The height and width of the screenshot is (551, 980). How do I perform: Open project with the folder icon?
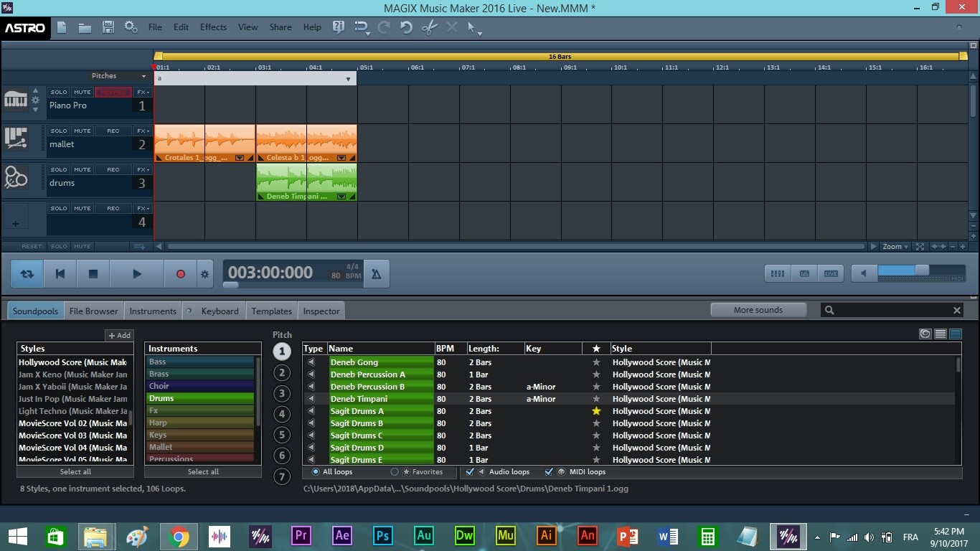point(85,27)
